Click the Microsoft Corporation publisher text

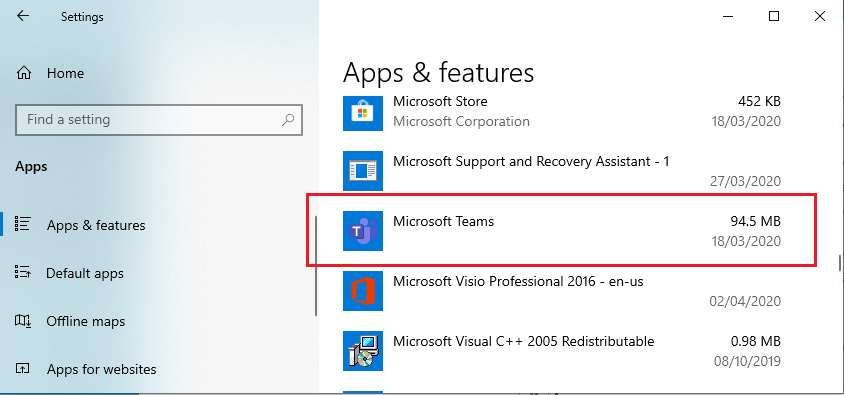pos(461,122)
